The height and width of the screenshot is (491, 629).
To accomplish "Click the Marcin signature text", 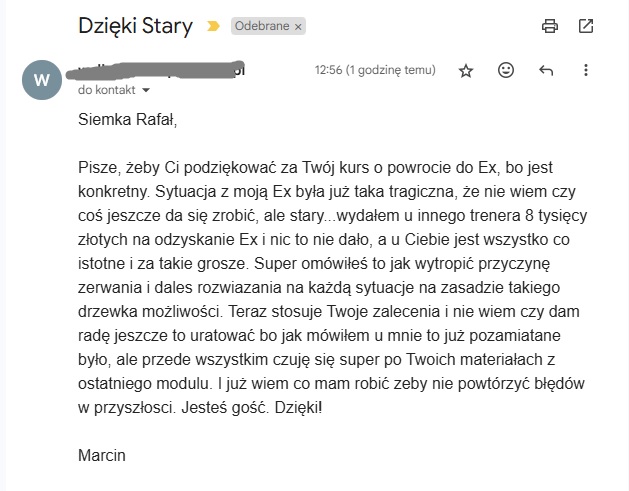I will pyautogui.click(x=102, y=456).
